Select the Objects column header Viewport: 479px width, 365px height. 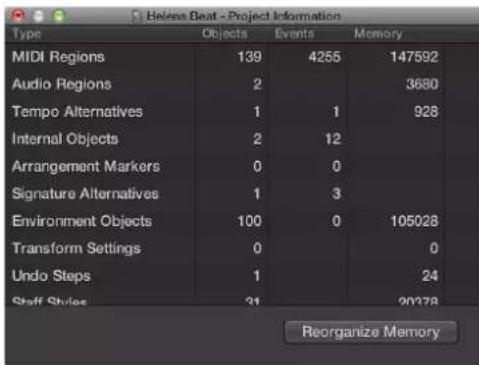tap(225, 34)
